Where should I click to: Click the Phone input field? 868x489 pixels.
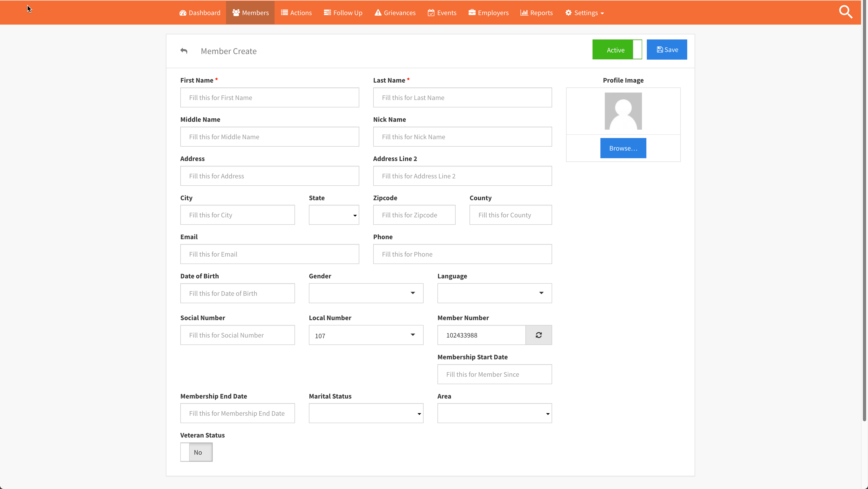coord(462,254)
